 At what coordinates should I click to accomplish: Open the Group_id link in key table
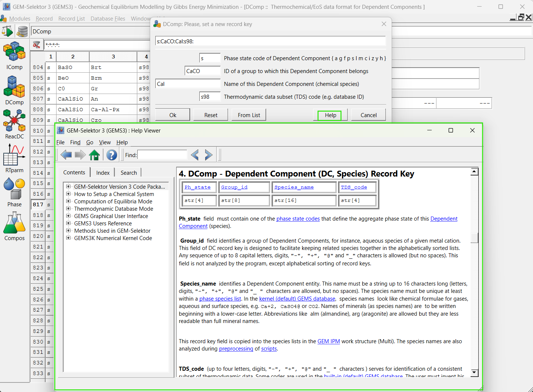tap(234, 187)
